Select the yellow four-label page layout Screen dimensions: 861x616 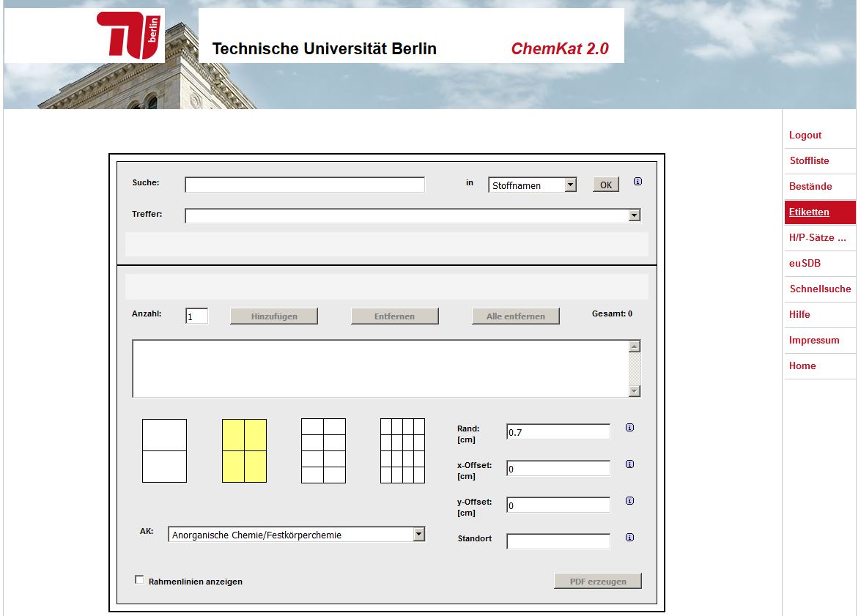[244, 450]
